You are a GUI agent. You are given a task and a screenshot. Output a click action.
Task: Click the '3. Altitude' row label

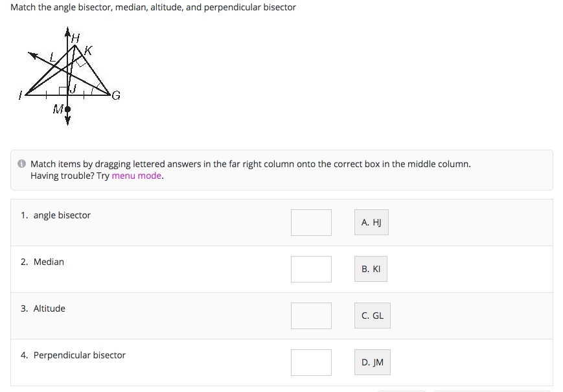tap(43, 308)
